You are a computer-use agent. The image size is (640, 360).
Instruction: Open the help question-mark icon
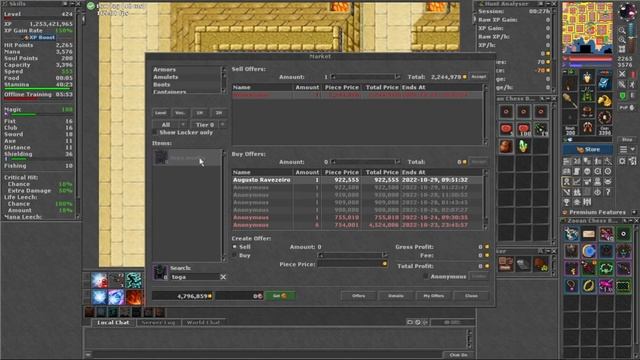coord(608,192)
